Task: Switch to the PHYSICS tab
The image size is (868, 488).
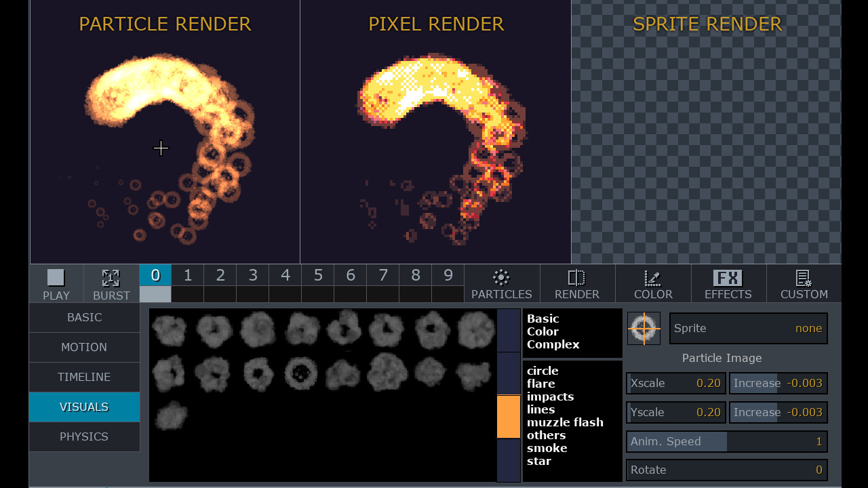Action: 84,436
